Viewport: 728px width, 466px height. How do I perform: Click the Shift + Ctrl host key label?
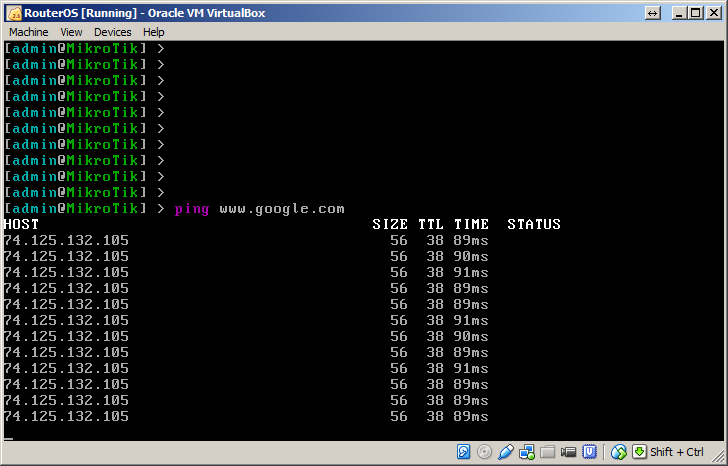point(677,452)
